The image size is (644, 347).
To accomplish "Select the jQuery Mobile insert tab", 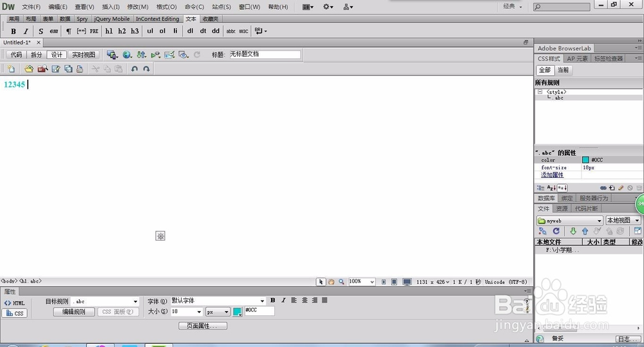I will tap(111, 19).
